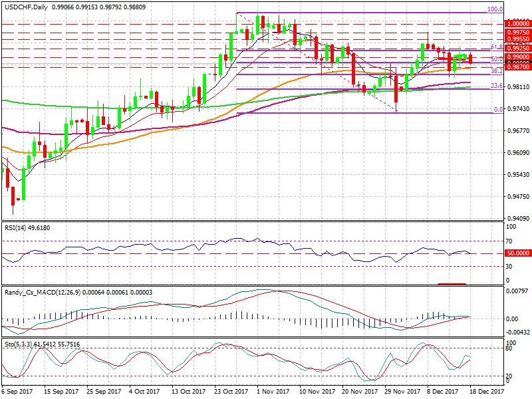Click the 0.95430 price axis value
532x399 pixels.
point(519,175)
